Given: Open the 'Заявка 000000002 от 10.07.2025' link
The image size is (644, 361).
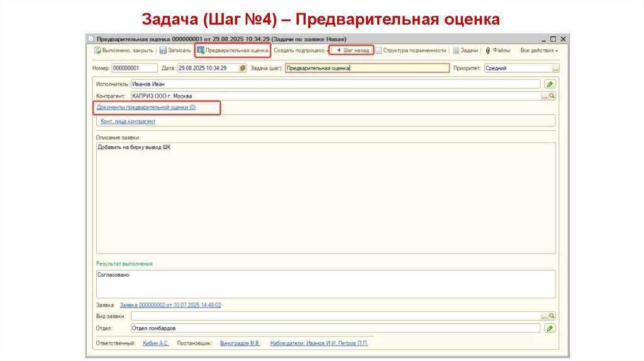Looking at the screenshot, I should point(170,305).
